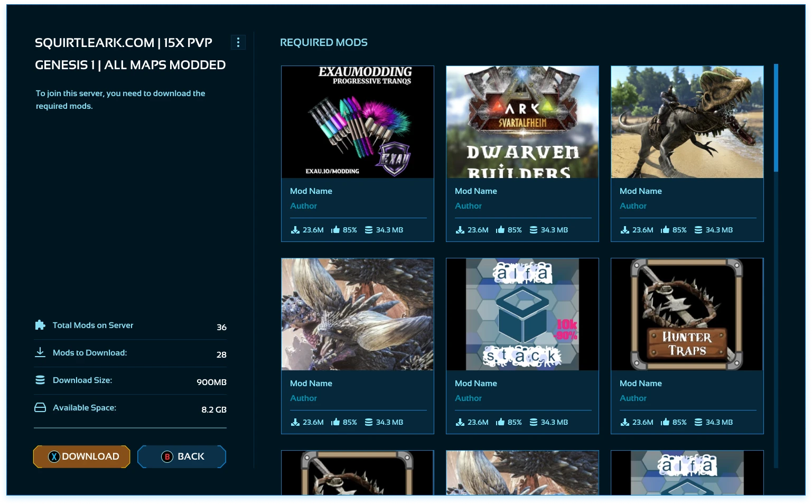Click Mod Name on Dwarven Builders card

pyautogui.click(x=476, y=191)
